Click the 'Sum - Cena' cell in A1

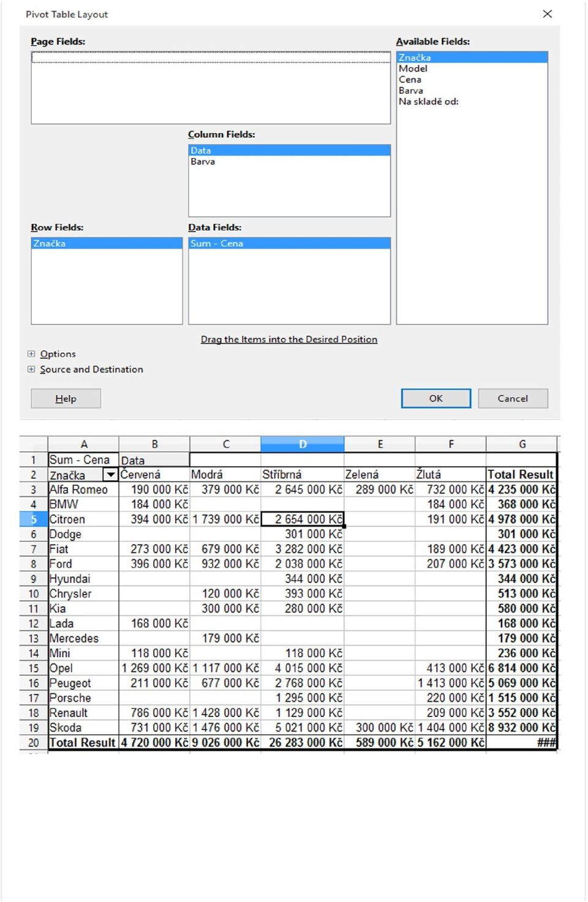tap(83, 460)
